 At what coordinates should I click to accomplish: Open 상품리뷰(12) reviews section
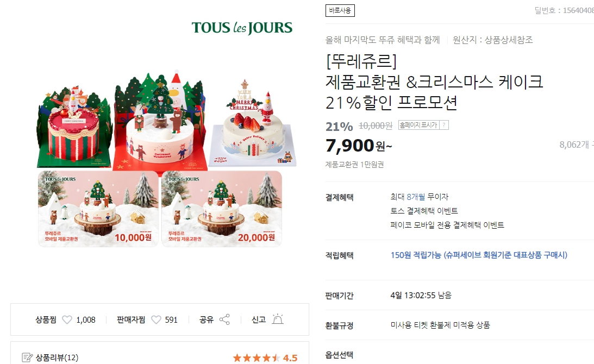point(57,357)
